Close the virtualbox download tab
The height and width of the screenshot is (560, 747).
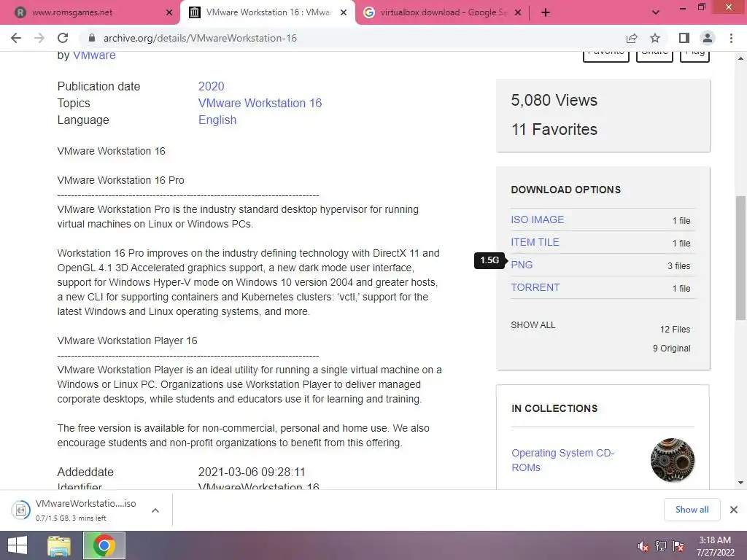(x=519, y=12)
